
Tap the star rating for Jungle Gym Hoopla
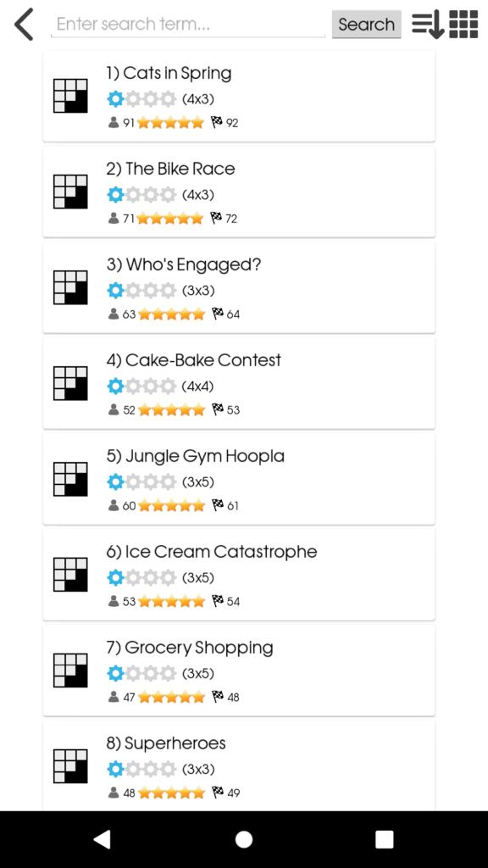tap(171, 505)
